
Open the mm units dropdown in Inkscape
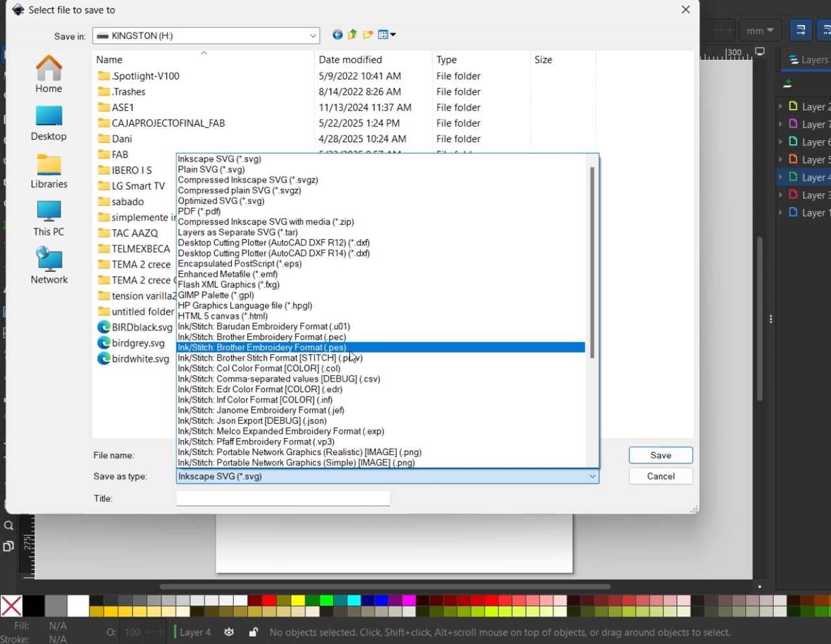point(760,31)
